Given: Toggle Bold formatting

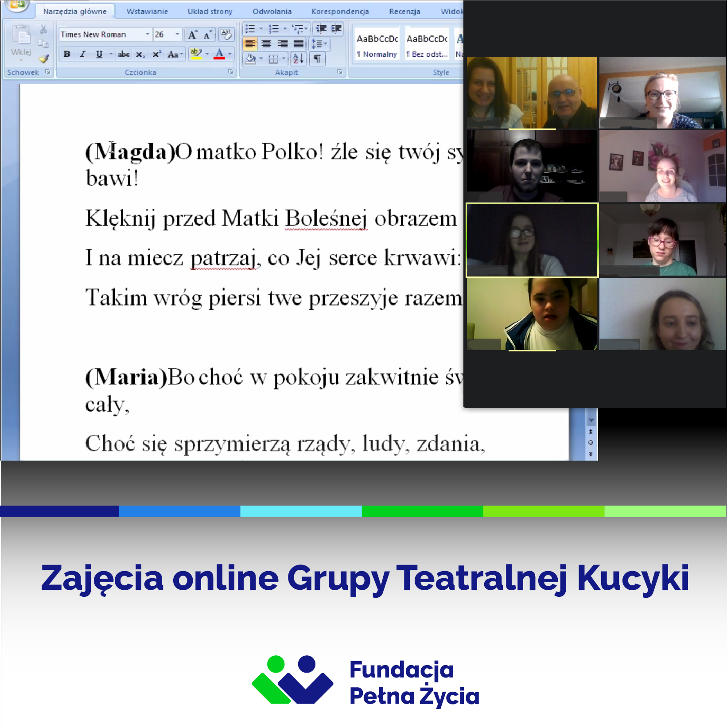Looking at the screenshot, I should (x=67, y=54).
